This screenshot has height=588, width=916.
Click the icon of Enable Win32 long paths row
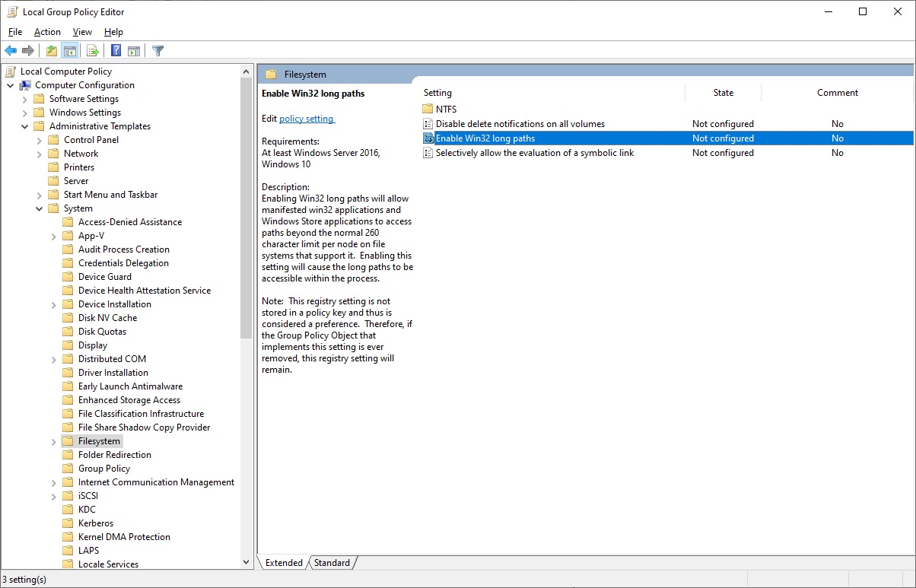pyautogui.click(x=428, y=138)
